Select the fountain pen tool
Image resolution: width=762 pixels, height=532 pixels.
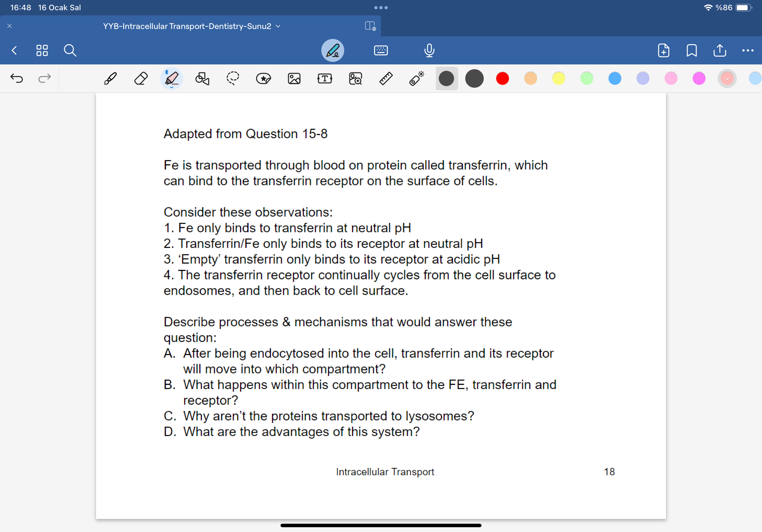[110, 78]
